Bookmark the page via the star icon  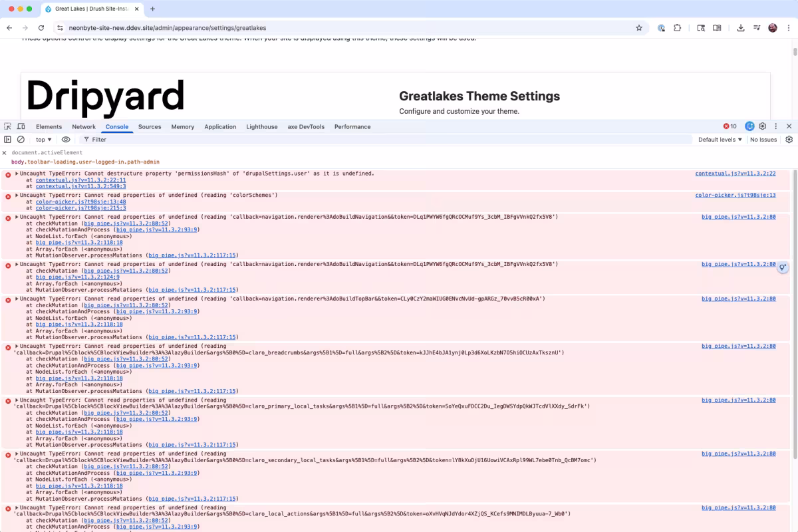coord(638,28)
